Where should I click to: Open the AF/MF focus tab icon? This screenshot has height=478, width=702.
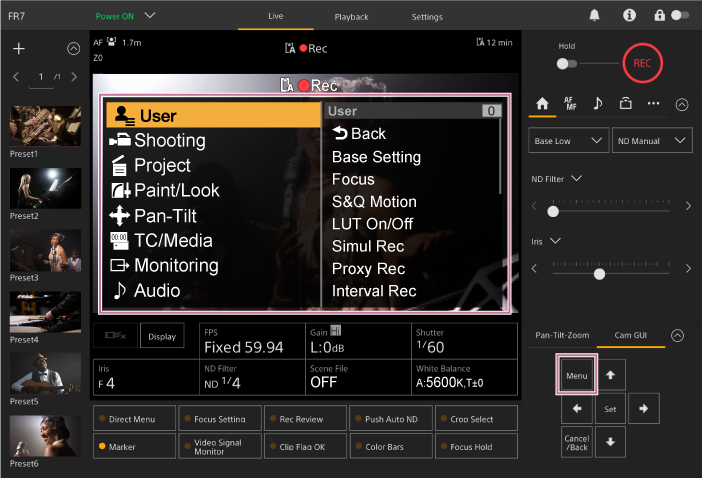570,102
